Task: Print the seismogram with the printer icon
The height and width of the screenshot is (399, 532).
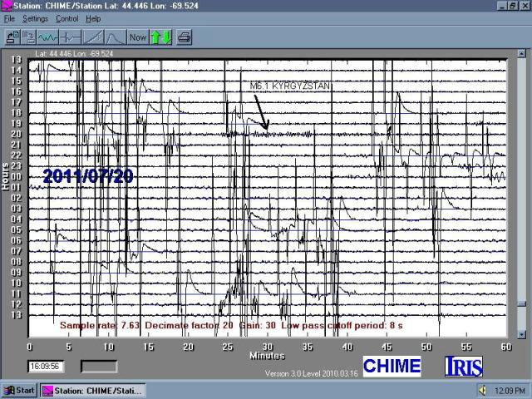Action: pos(184,37)
